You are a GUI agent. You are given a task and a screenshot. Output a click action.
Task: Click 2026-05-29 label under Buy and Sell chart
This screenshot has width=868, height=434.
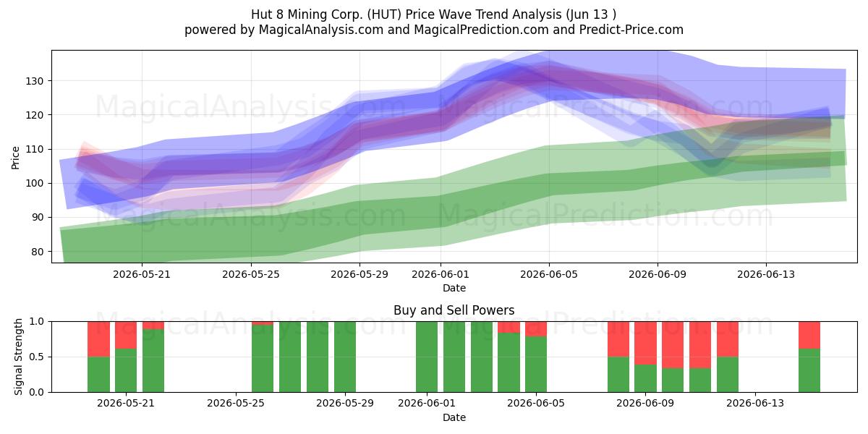tap(345, 404)
